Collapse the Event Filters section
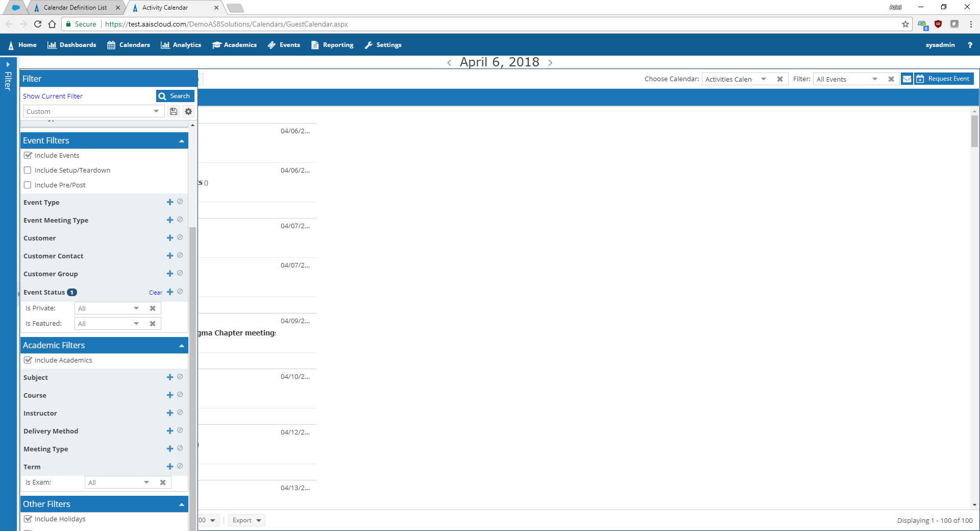Screen dimensions: 980x531 pos(181,141)
